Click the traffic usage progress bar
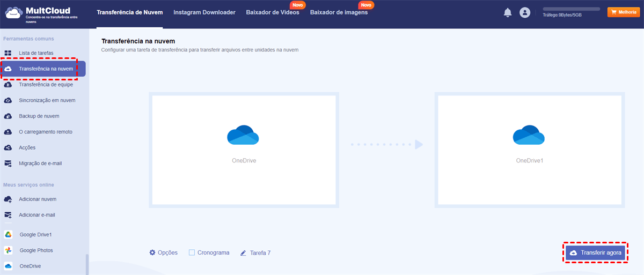 coord(572,9)
